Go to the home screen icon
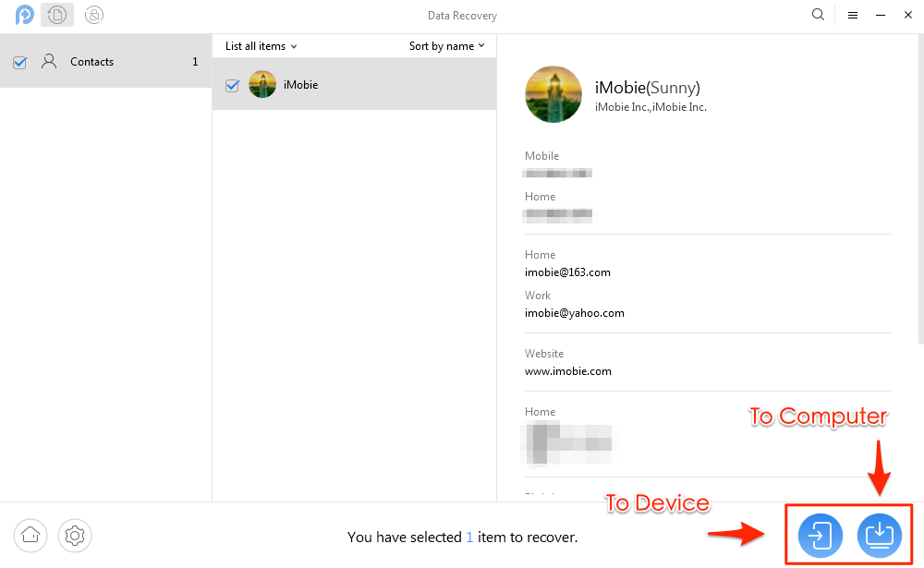 point(30,536)
